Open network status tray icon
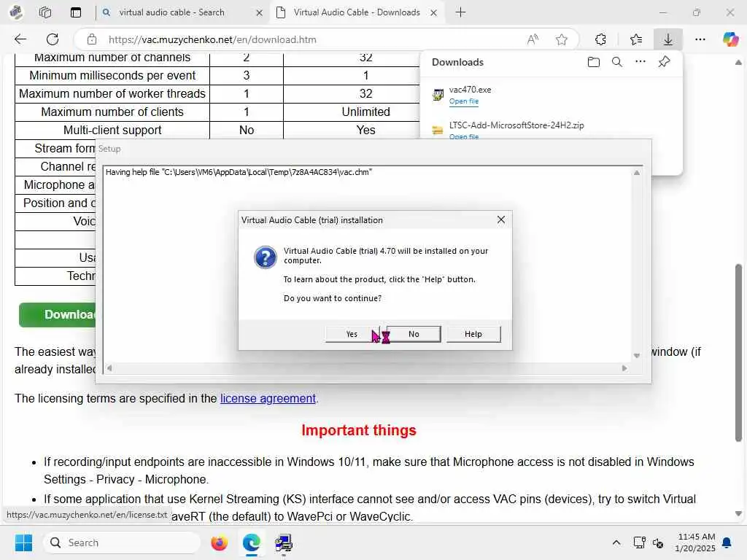The width and height of the screenshot is (747, 560). coord(639,542)
